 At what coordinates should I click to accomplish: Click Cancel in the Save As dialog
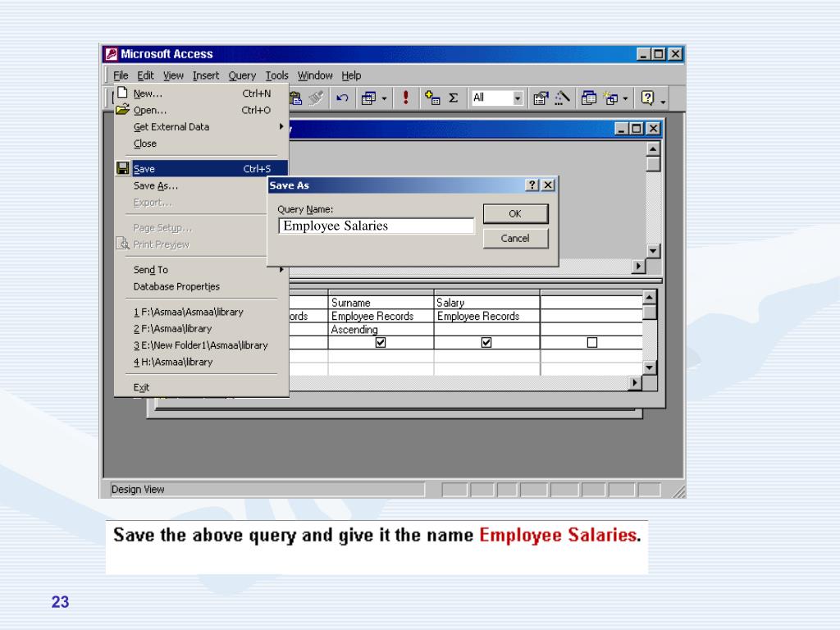(x=515, y=239)
